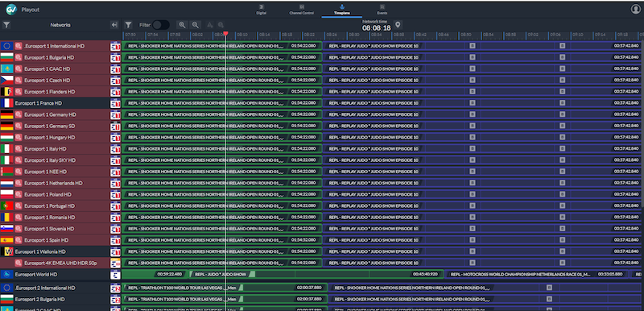Open the user account avatar menu
Viewport: 644px width, 311px height.
635,10
